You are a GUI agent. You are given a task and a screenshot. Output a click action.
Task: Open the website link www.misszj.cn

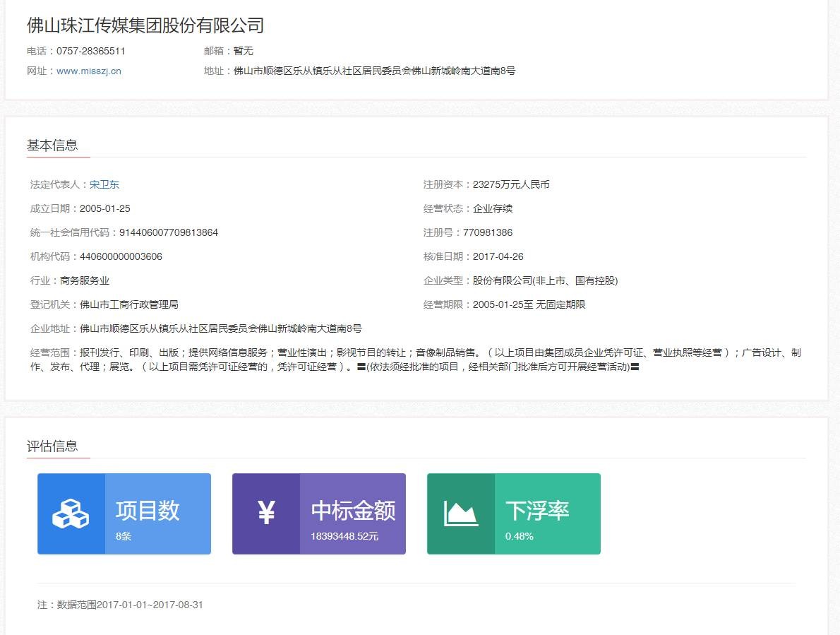(88, 71)
